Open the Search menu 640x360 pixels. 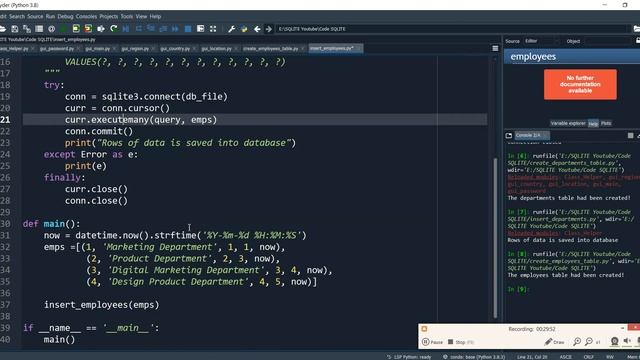(17, 16)
